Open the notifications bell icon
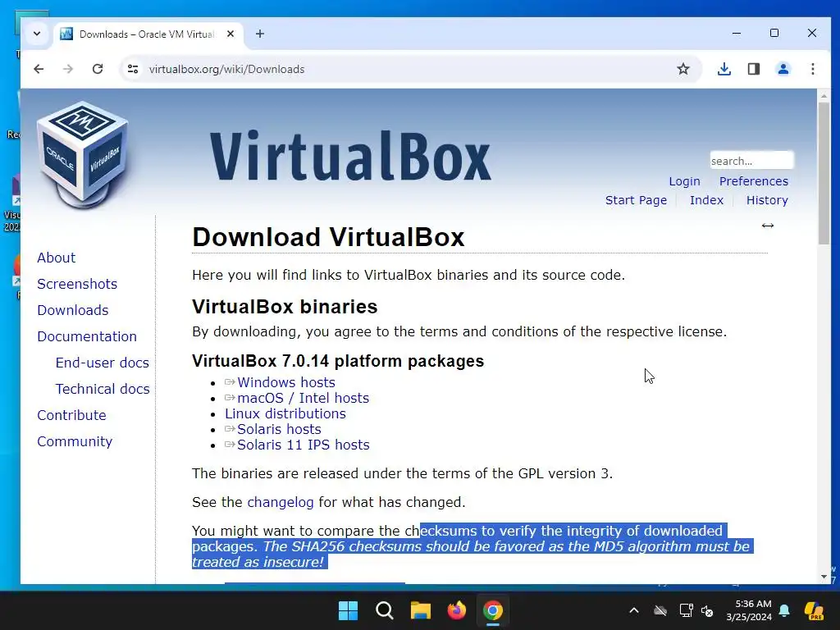Viewport: 840px width, 630px height. tap(784, 610)
